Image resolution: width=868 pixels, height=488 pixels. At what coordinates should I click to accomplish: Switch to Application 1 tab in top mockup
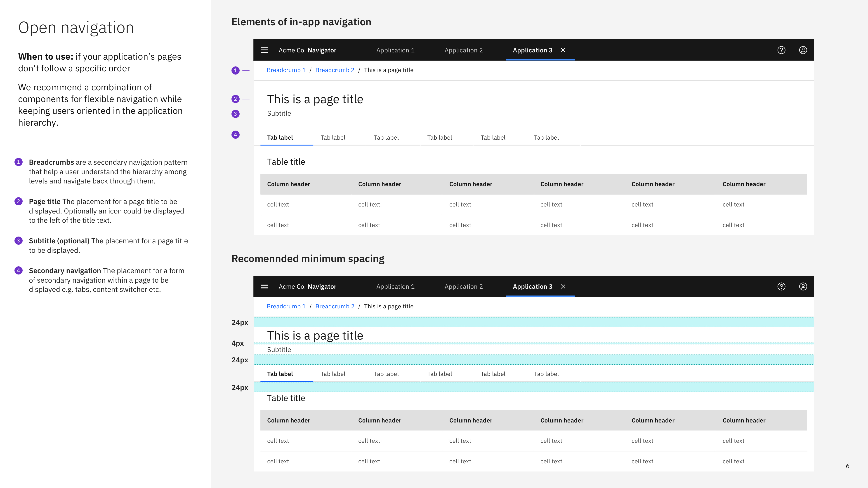tap(395, 50)
